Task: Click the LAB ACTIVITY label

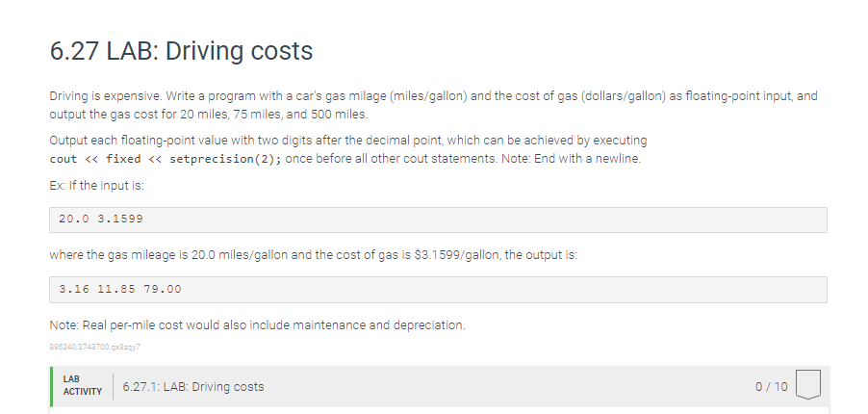Action: click(83, 386)
